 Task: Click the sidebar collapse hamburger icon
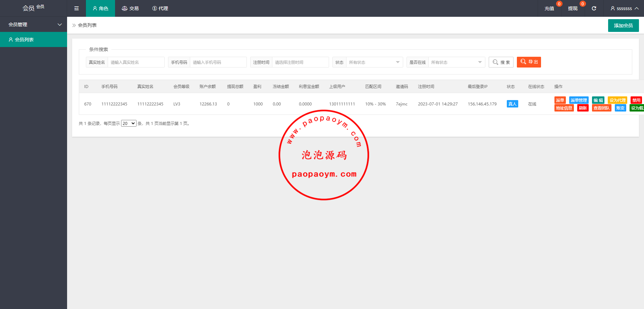coord(76,8)
